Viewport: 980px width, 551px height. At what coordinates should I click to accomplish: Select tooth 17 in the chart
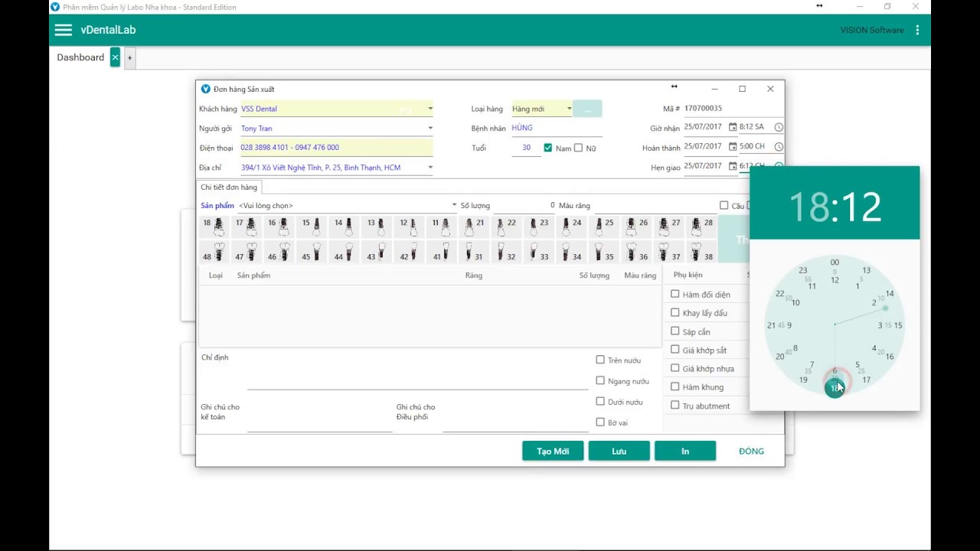246,227
